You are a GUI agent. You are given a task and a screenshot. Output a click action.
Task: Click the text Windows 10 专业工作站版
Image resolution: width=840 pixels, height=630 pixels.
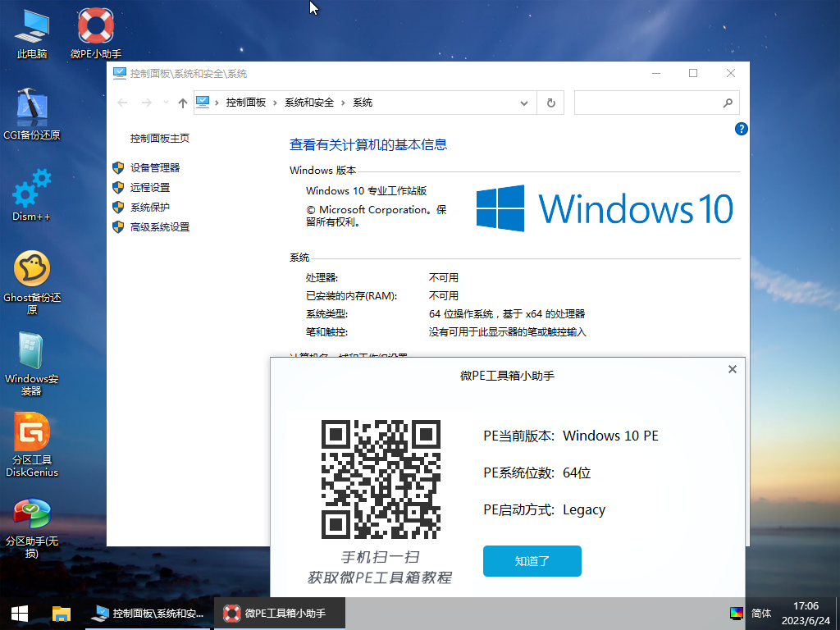click(x=367, y=190)
